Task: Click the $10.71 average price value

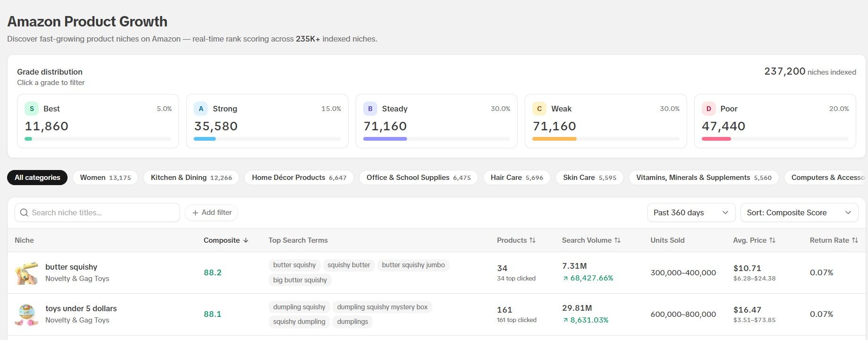Action: point(747,268)
